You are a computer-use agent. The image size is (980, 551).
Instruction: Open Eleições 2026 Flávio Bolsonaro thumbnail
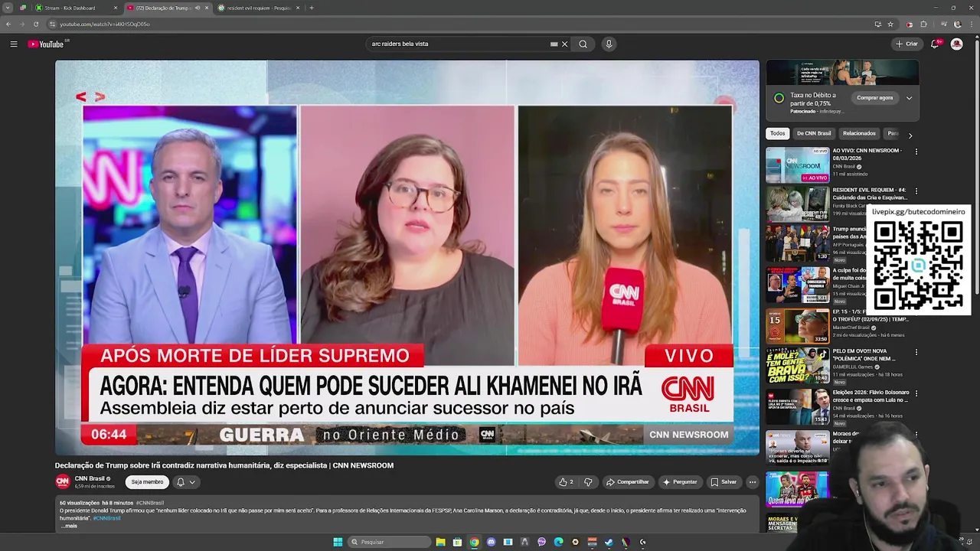click(797, 406)
